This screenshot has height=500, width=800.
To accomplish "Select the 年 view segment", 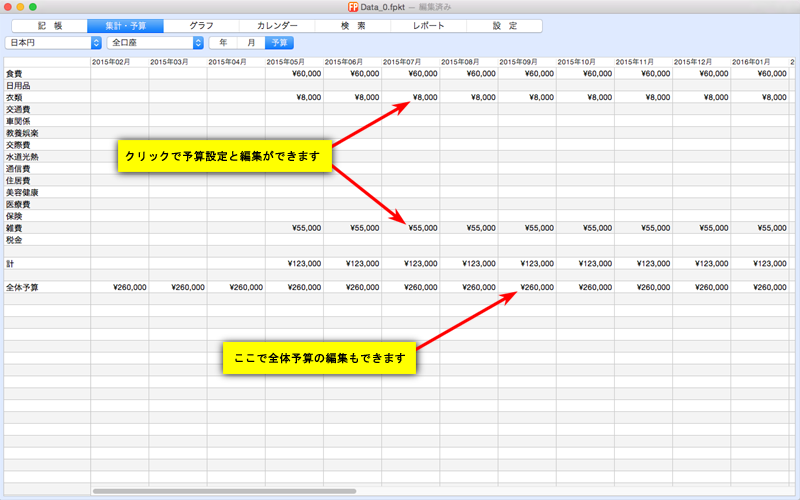I will coord(222,43).
